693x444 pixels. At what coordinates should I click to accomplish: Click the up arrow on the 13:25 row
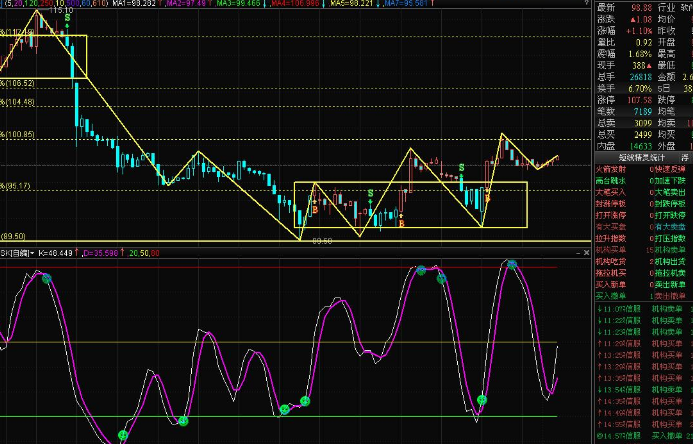click(x=599, y=355)
